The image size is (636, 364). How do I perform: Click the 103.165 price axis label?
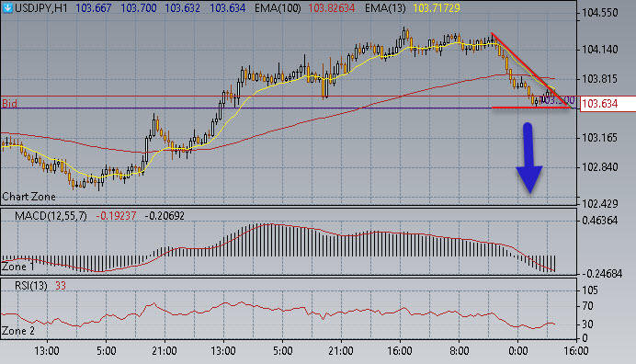599,138
